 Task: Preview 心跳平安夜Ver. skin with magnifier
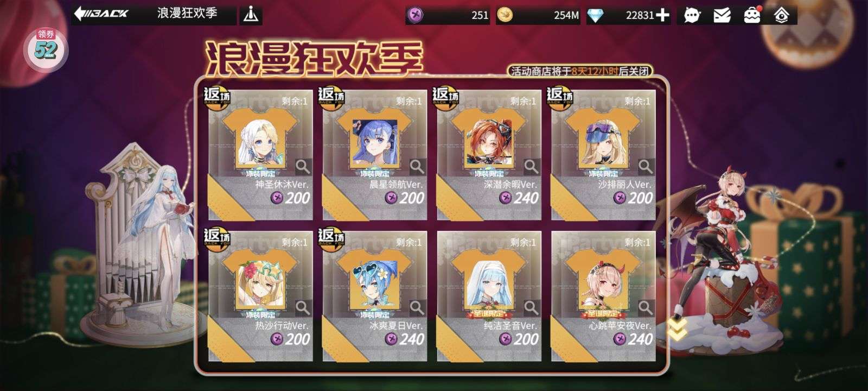645,307
